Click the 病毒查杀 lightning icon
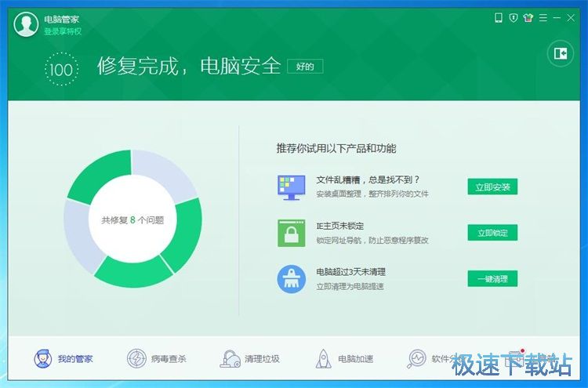The width and height of the screenshot is (588, 388). [136, 359]
